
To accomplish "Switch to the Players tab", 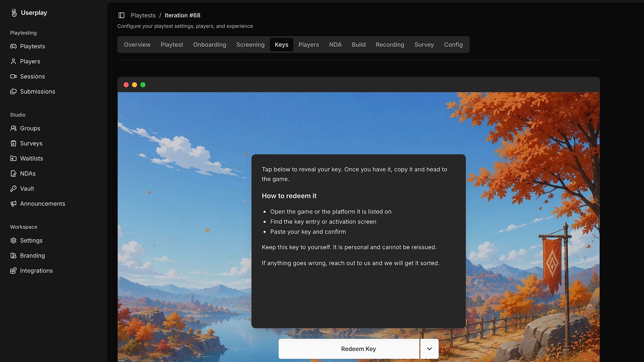I will [x=309, y=44].
